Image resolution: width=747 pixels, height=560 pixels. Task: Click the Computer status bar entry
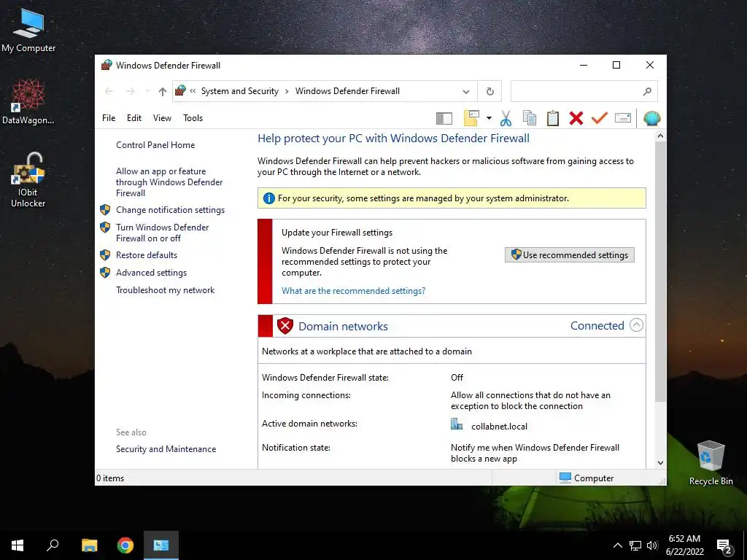[587, 478]
